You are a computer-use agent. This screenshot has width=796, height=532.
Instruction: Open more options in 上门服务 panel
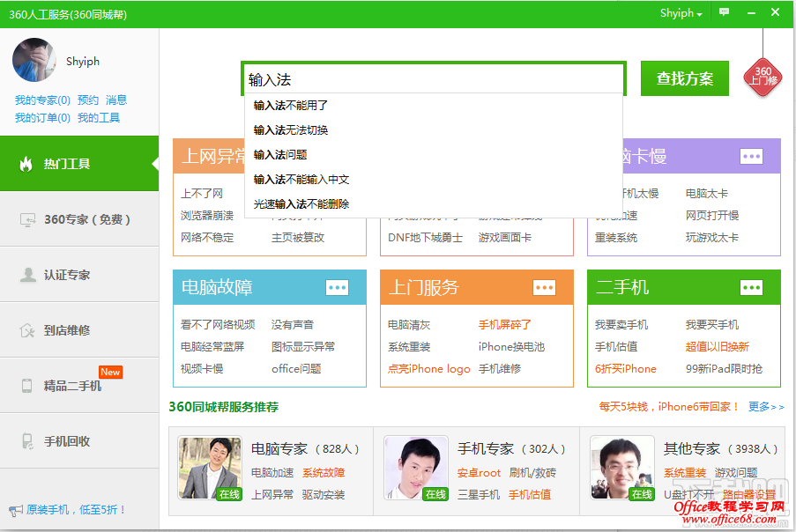pos(544,287)
